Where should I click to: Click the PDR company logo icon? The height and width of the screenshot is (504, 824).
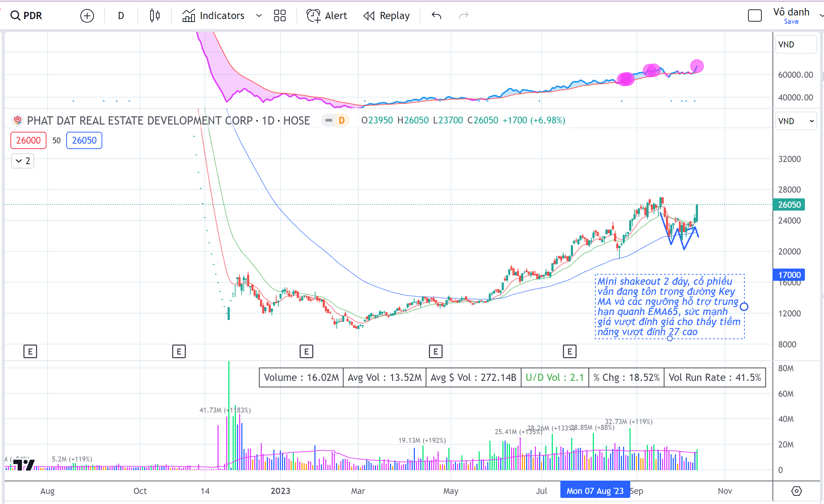tap(17, 120)
